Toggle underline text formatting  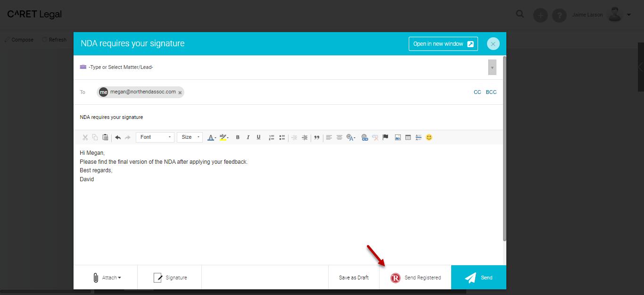click(258, 137)
